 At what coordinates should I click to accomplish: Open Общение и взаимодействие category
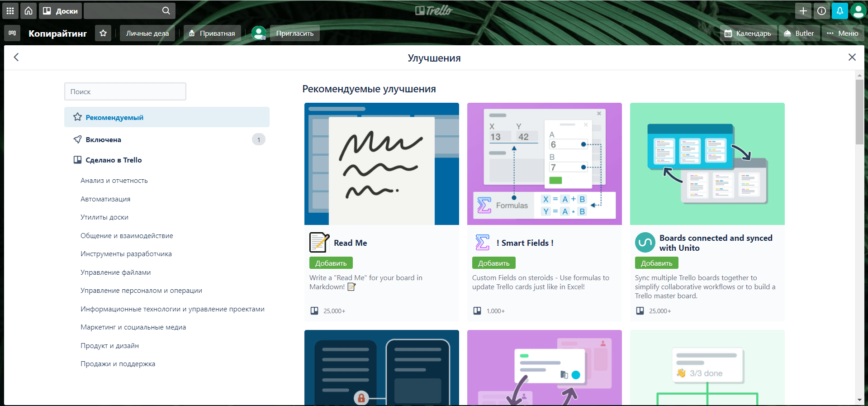[127, 236]
